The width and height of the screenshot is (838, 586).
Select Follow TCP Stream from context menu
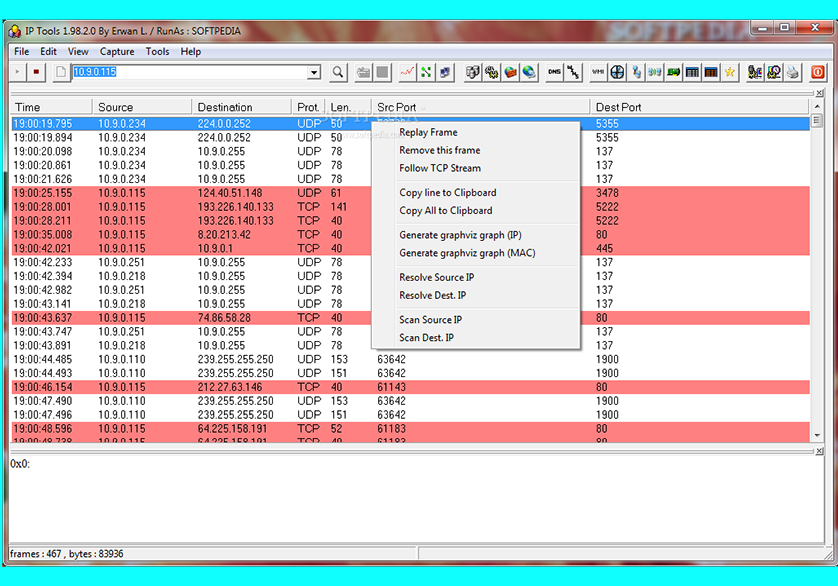click(x=440, y=168)
